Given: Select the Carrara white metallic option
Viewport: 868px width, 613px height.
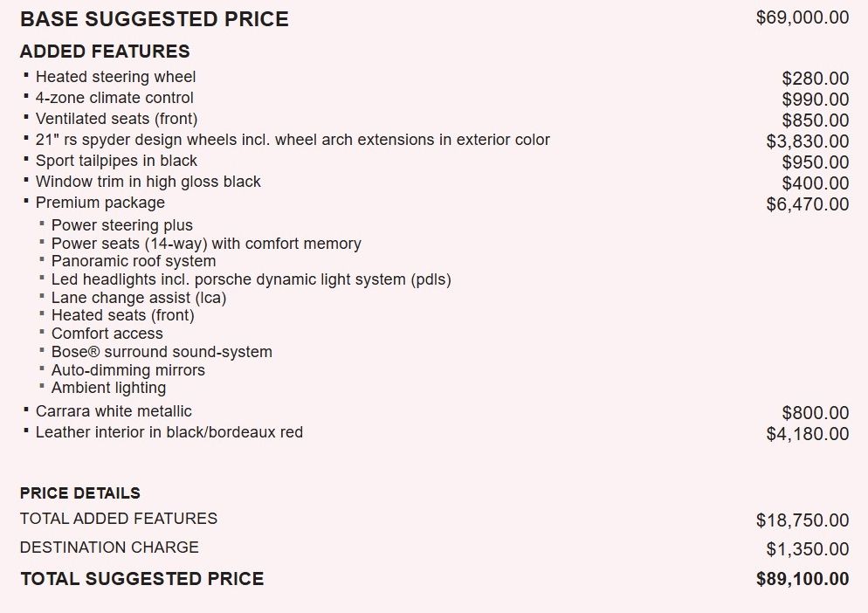Looking at the screenshot, I should point(114,411).
